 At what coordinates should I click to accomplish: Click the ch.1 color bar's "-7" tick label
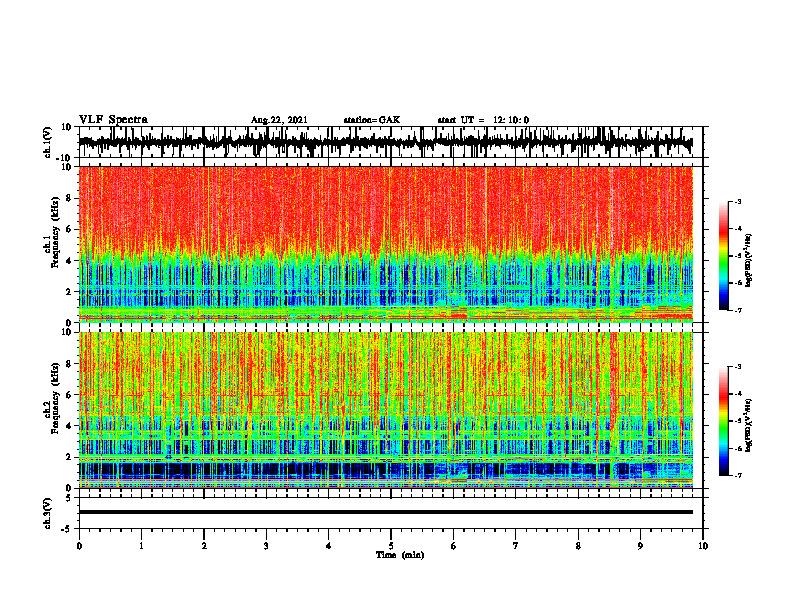[x=738, y=310]
